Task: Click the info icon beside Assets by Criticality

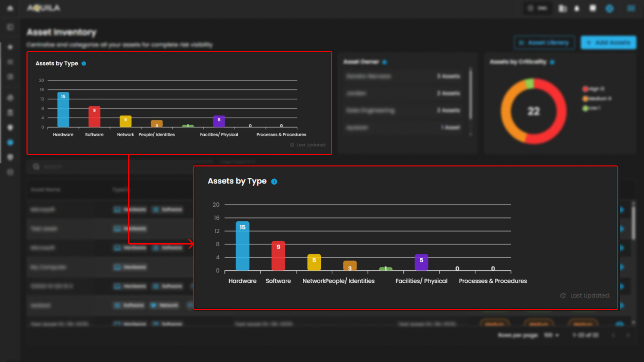Action: pyautogui.click(x=552, y=62)
